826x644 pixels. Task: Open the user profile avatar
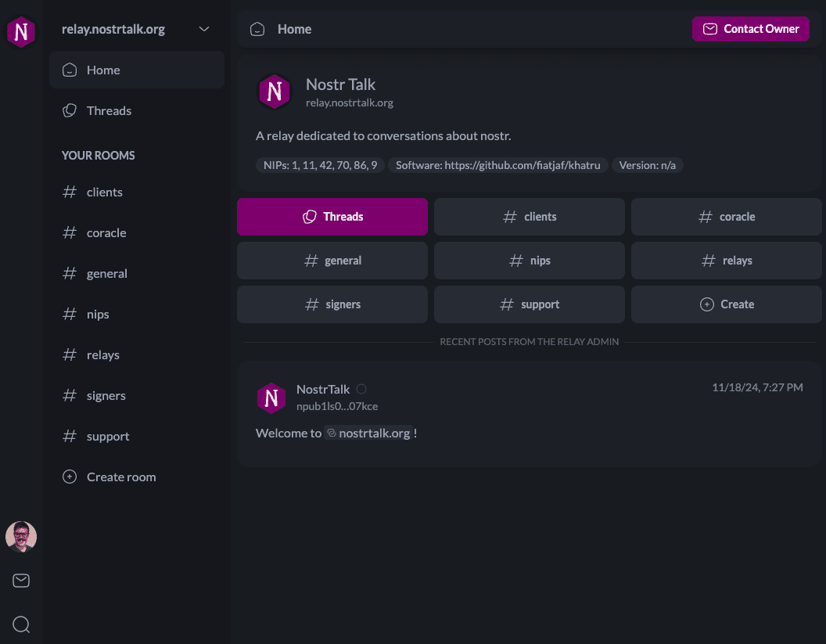(x=21, y=537)
